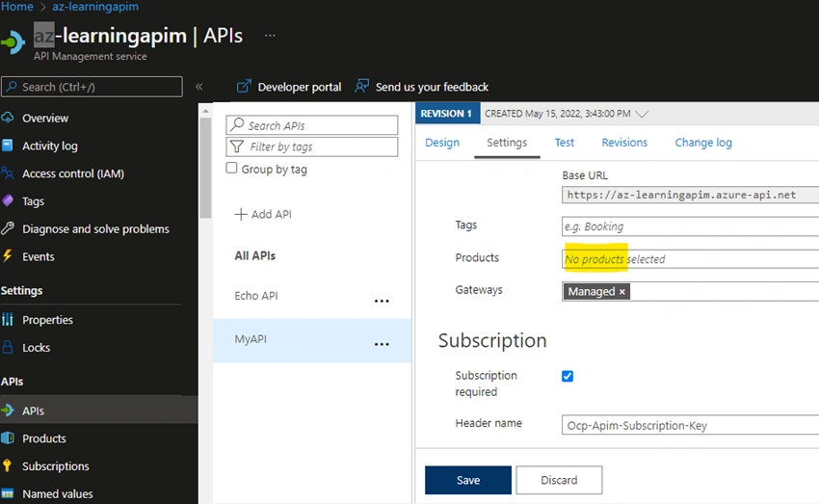819x504 pixels.
Task: Click the Locks padlock icon
Action: pyautogui.click(x=8, y=347)
